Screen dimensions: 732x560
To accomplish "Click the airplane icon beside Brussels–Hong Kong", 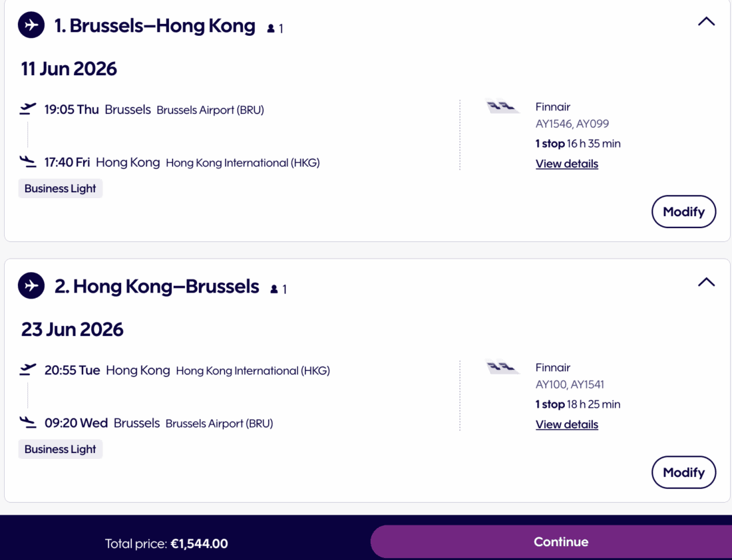I will 31,26.
